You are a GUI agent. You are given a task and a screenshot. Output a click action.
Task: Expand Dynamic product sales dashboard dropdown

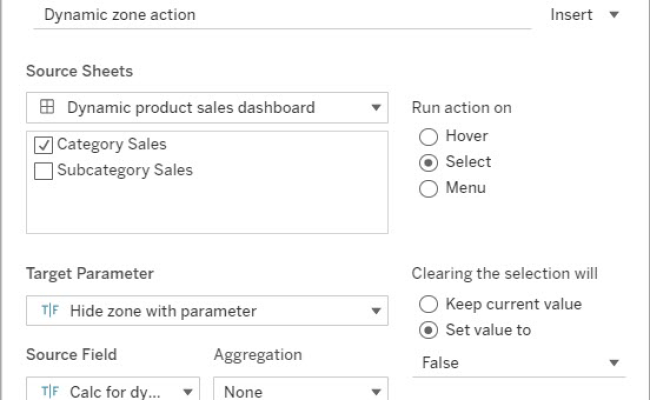(x=376, y=107)
